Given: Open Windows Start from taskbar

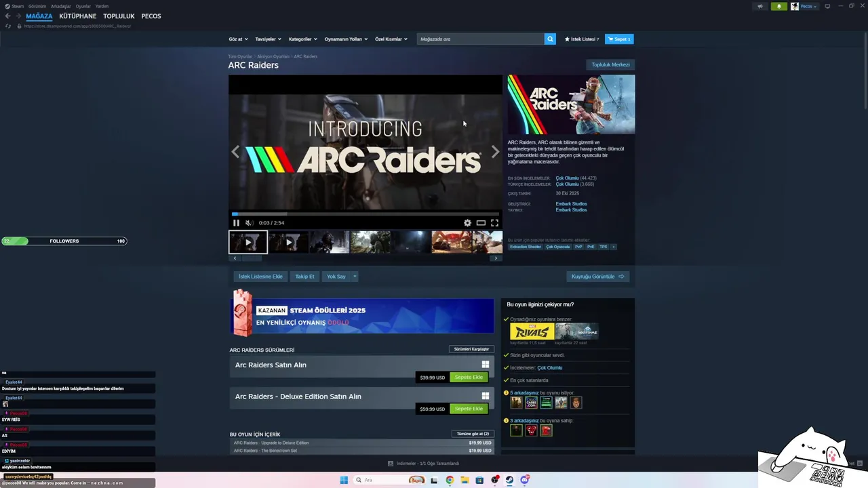Looking at the screenshot, I should pos(344,480).
